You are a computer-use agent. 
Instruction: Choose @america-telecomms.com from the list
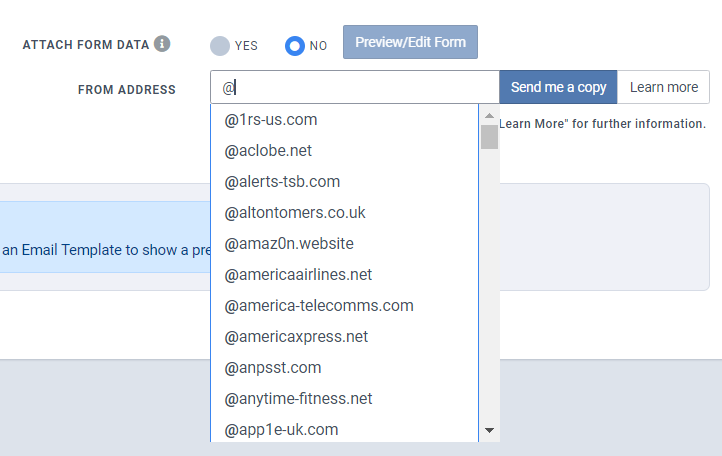pos(344,306)
